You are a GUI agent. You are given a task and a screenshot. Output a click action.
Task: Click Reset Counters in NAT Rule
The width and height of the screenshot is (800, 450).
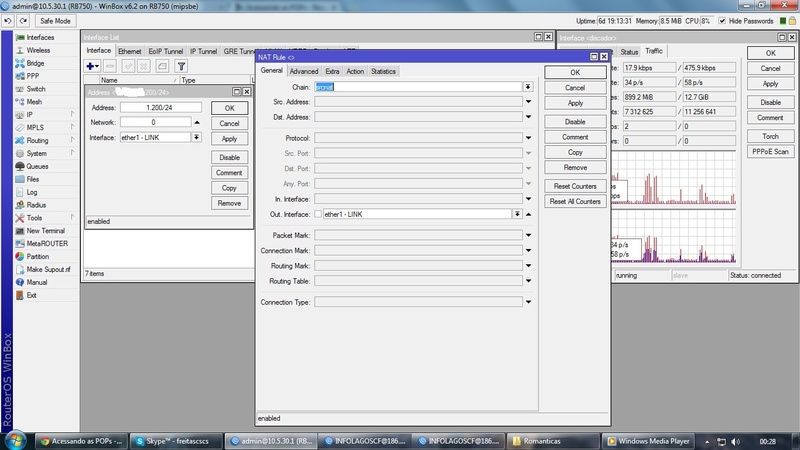(x=575, y=186)
